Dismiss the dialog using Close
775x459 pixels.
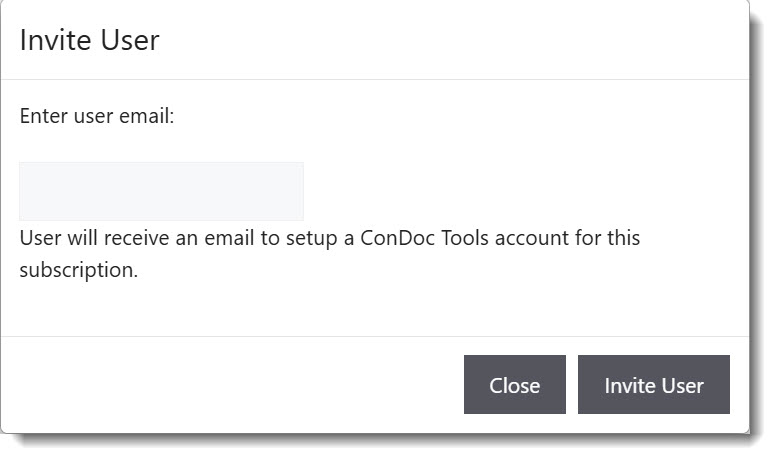514,385
